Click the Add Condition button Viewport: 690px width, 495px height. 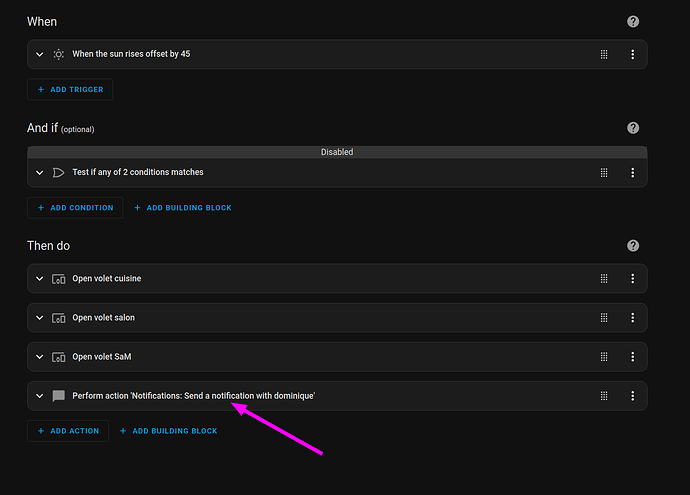tap(75, 208)
